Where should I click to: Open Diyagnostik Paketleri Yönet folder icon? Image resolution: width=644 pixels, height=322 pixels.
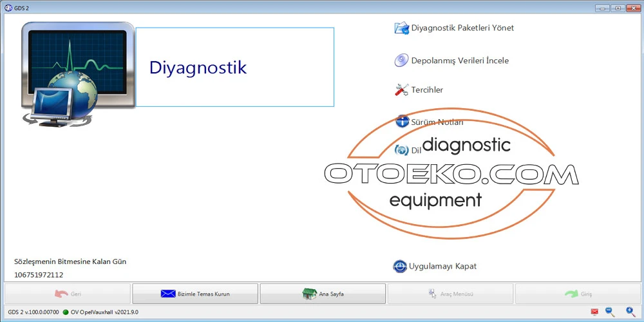coord(402,28)
